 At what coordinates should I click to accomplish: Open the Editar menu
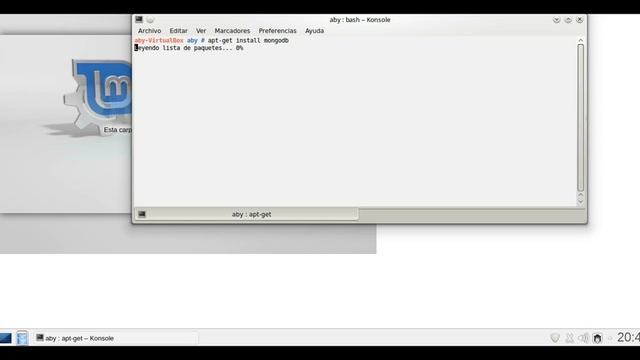coord(178,31)
